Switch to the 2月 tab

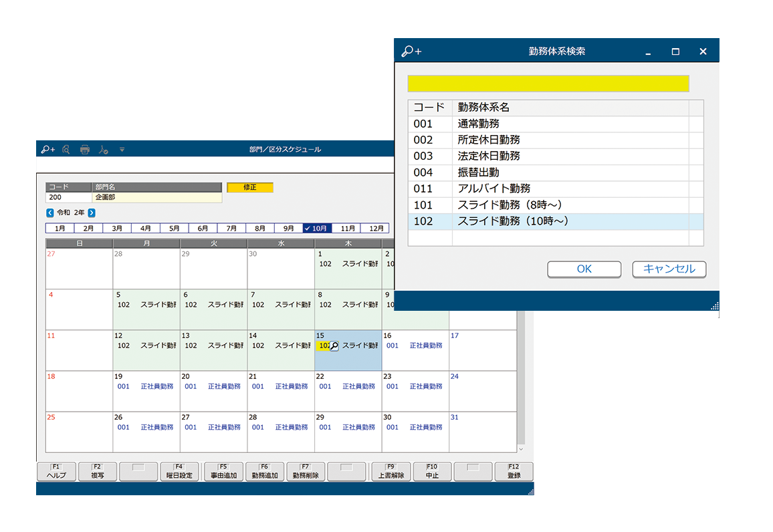point(88,228)
